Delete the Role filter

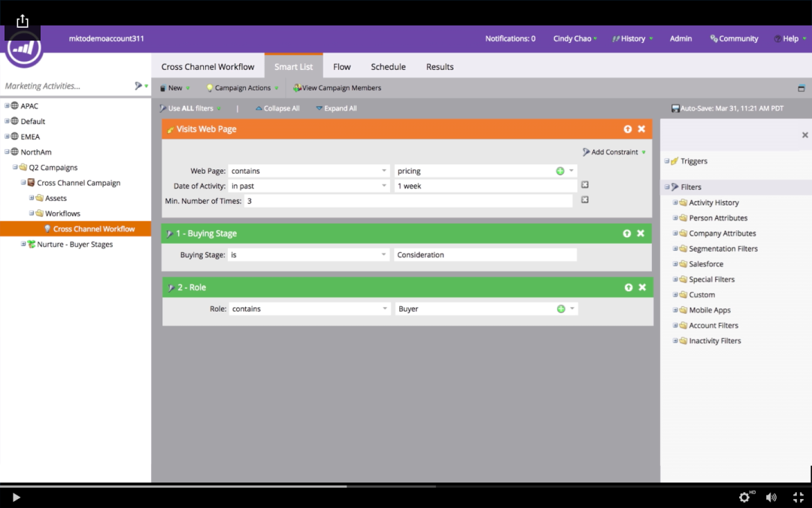(642, 287)
